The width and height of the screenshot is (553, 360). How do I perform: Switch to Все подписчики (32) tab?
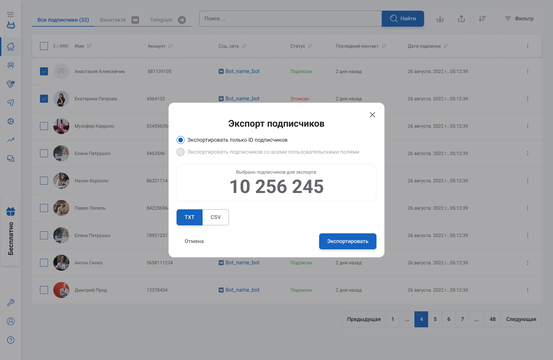point(63,20)
